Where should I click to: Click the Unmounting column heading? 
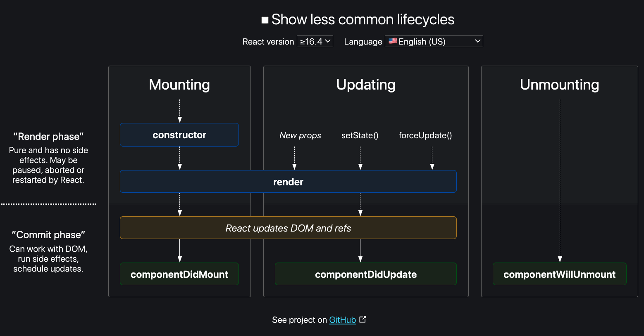click(x=560, y=85)
